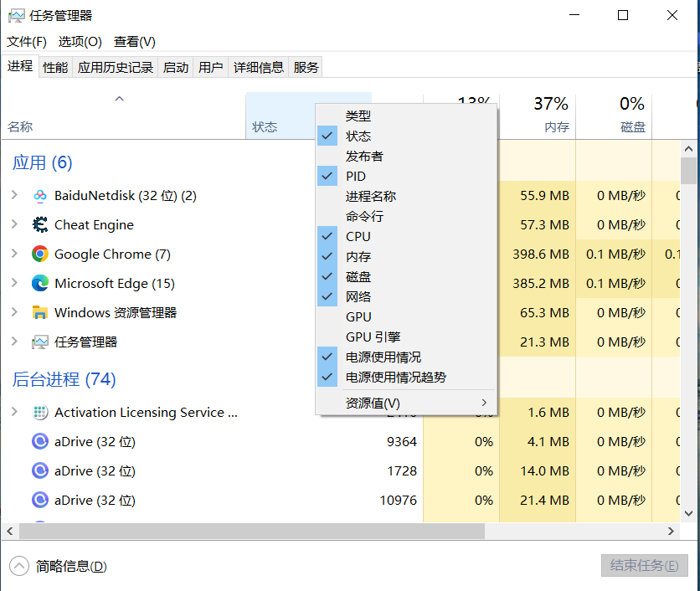Screen dimensions: 700x591
Task: Uncheck the PID column option
Action: (356, 177)
